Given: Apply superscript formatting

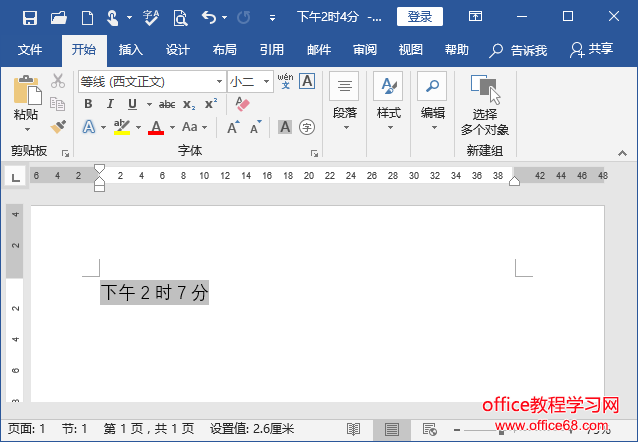Looking at the screenshot, I should [211, 103].
